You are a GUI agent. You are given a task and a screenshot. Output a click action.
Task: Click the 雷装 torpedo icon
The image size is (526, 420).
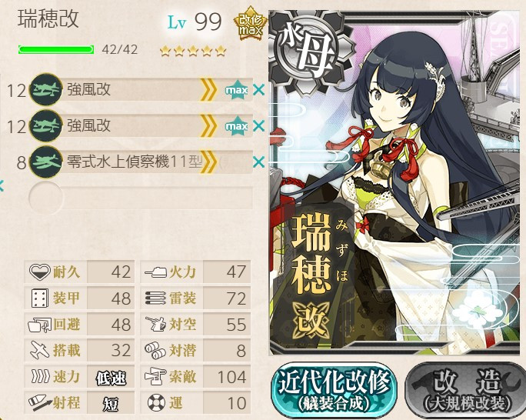point(156,298)
